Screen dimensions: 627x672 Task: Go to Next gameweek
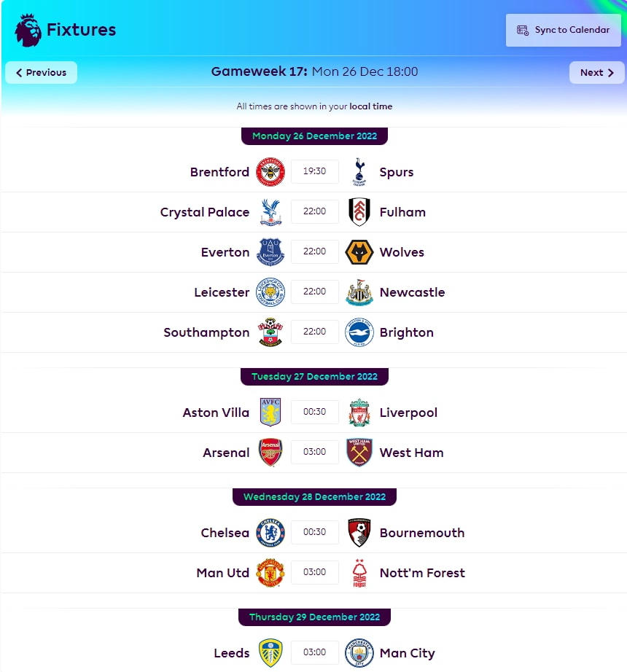[x=596, y=72]
